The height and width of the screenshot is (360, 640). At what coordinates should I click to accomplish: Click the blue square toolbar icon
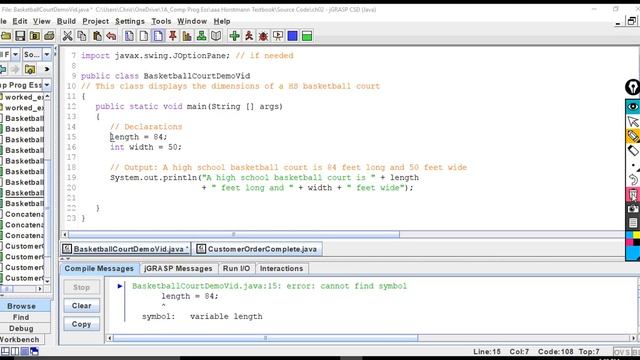tap(292, 36)
